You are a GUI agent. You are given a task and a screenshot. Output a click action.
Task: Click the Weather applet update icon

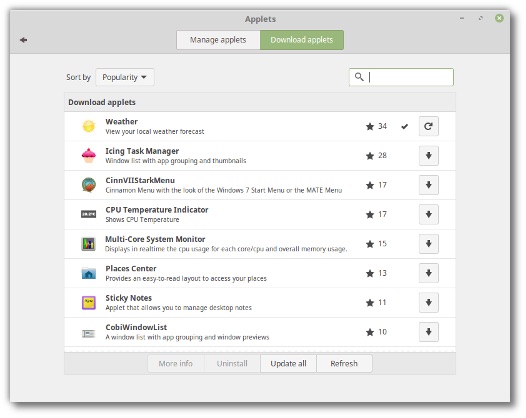(x=428, y=126)
